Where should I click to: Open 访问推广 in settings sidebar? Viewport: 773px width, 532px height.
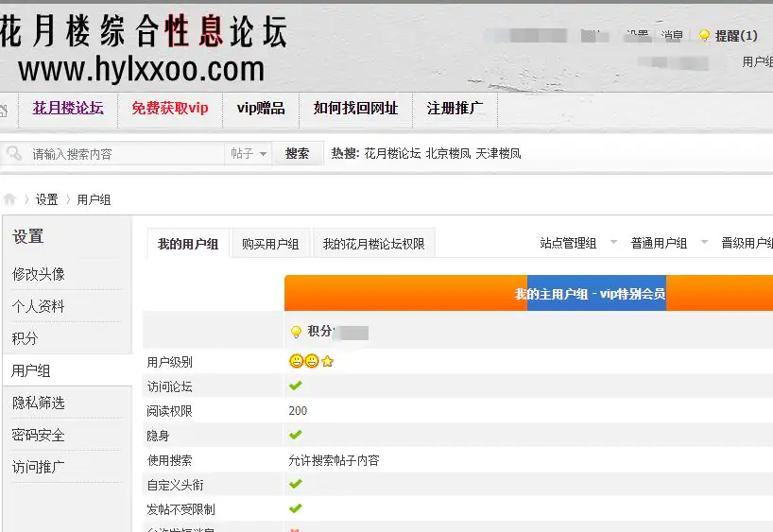39,467
